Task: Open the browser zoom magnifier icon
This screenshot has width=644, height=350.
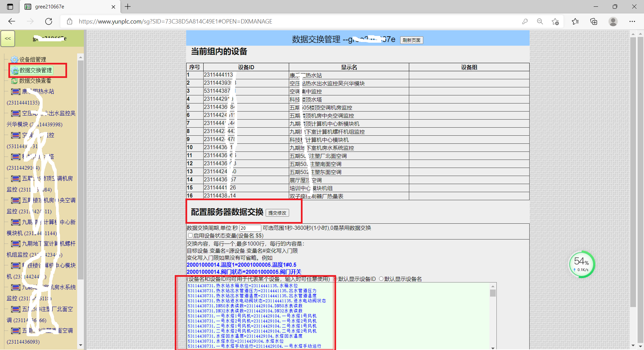Action: tap(540, 21)
